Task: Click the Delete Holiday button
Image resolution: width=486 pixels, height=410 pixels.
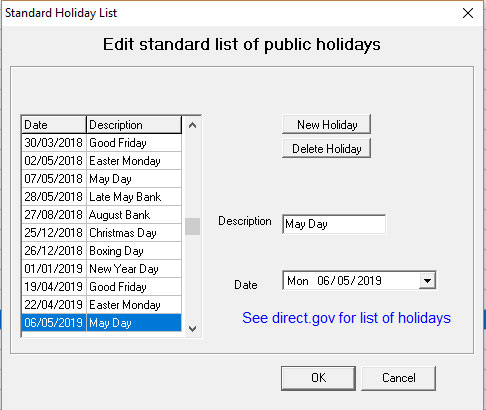Action: [x=326, y=148]
